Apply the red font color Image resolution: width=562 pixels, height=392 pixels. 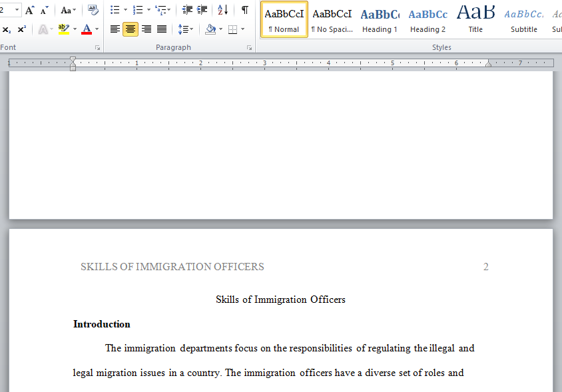tap(87, 29)
